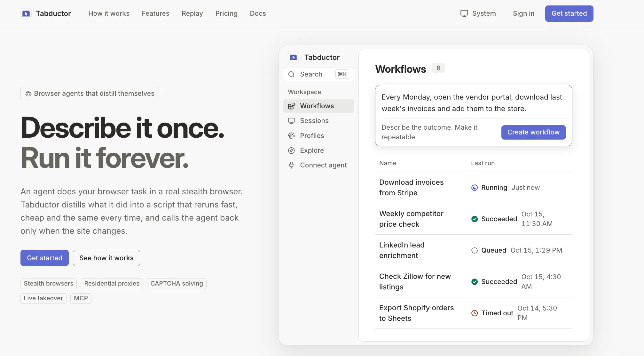Click the sidebar Search field
644x356 pixels.
tap(318, 74)
